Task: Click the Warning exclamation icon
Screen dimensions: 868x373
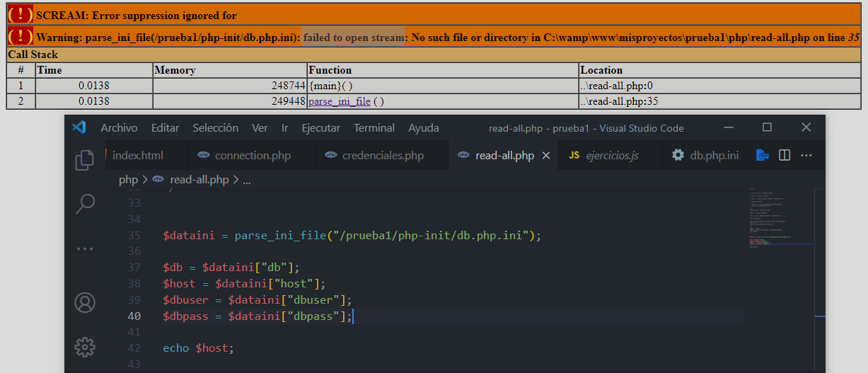Action: (x=21, y=36)
